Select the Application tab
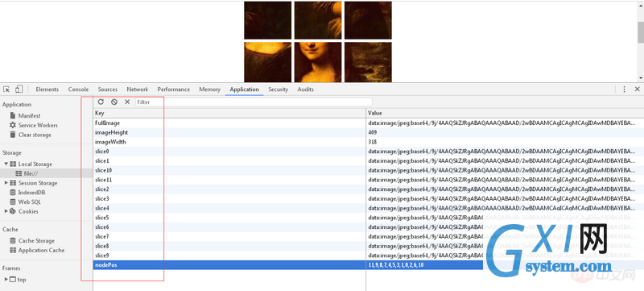Viewport: 644px width, 291px height. click(x=245, y=89)
